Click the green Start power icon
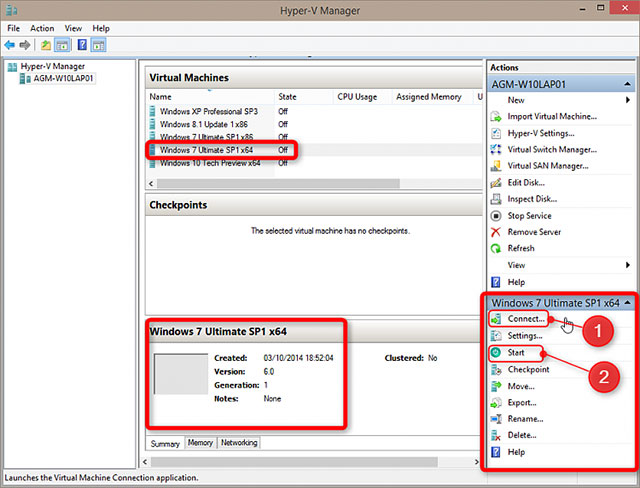640x488 pixels. pos(496,353)
